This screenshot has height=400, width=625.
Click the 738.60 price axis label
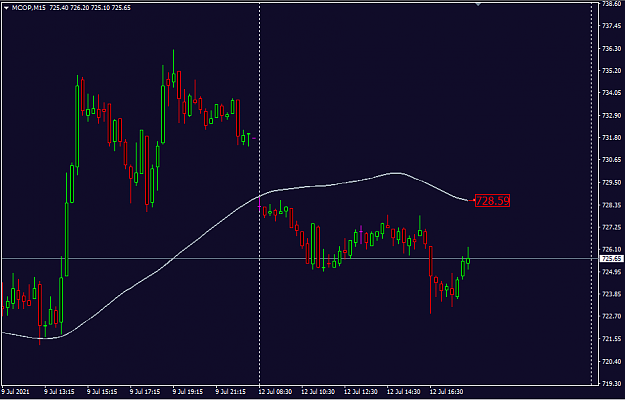[x=612, y=3]
